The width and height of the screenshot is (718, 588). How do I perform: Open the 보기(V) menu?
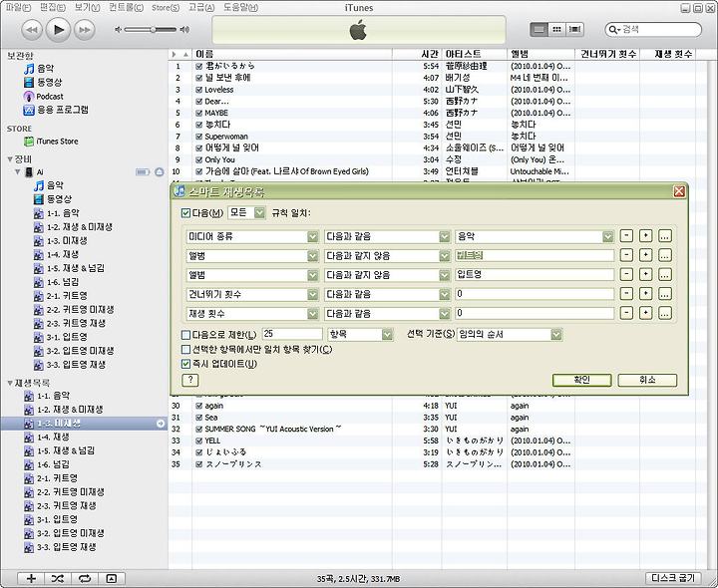(87, 7)
